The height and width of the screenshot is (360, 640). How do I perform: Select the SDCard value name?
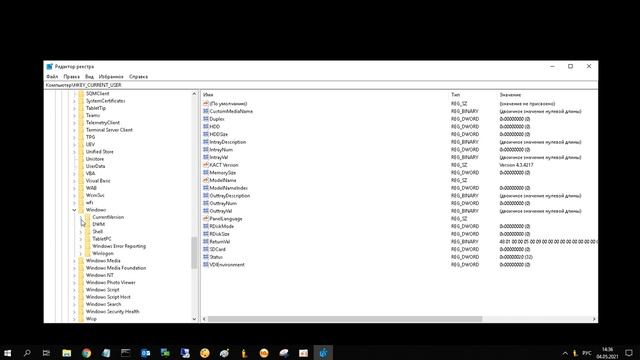(218, 249)
